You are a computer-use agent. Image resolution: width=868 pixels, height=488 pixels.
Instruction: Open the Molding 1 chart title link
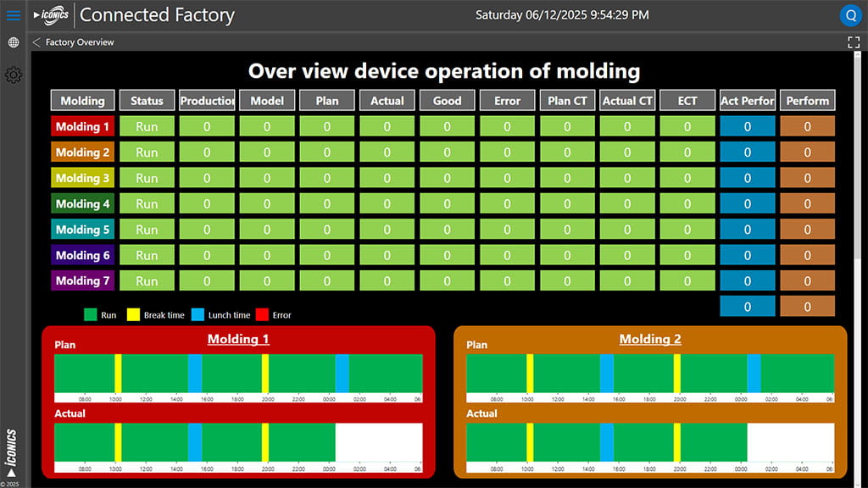point(238,339)
